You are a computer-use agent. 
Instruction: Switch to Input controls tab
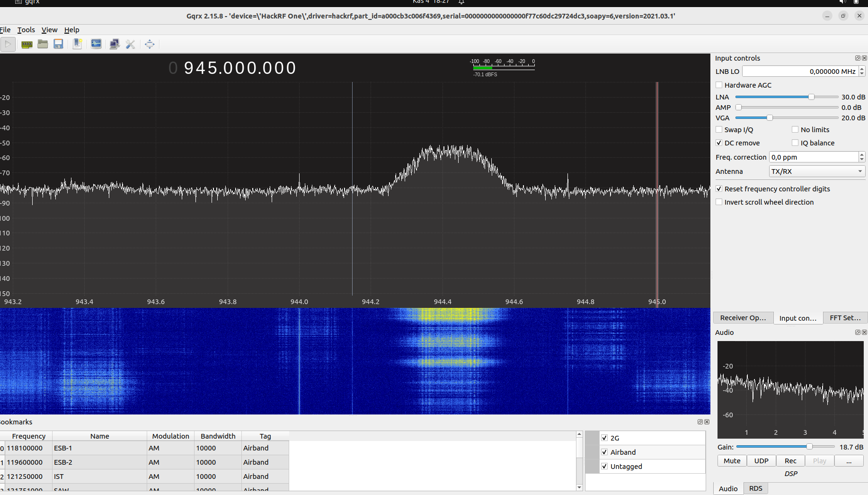click(798, 318)
